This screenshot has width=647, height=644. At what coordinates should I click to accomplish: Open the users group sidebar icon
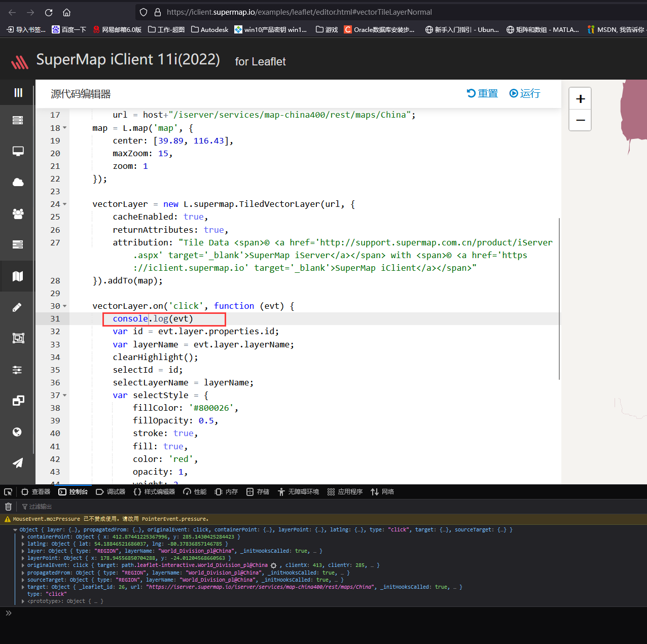click(x=18, y=213)
